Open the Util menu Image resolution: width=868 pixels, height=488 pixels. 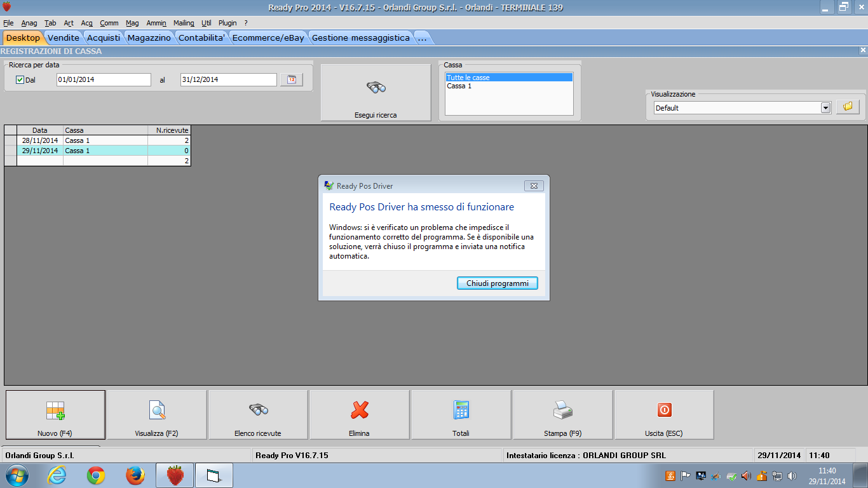click(207, 23)
